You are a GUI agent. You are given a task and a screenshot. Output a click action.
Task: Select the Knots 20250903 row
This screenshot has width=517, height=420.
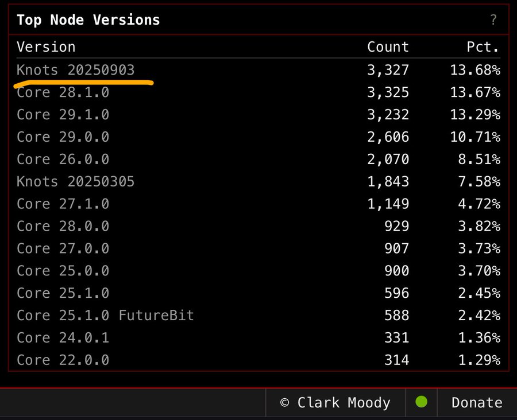[75, 70]
